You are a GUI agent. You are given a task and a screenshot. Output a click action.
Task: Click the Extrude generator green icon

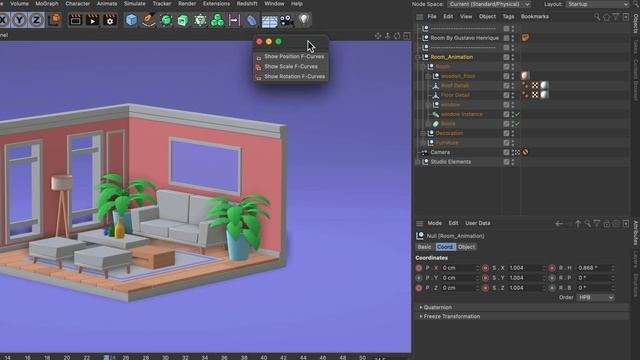click(183, 20)
